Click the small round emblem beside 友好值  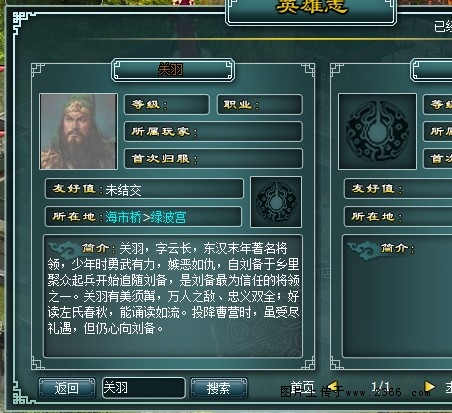coord(276,202)
